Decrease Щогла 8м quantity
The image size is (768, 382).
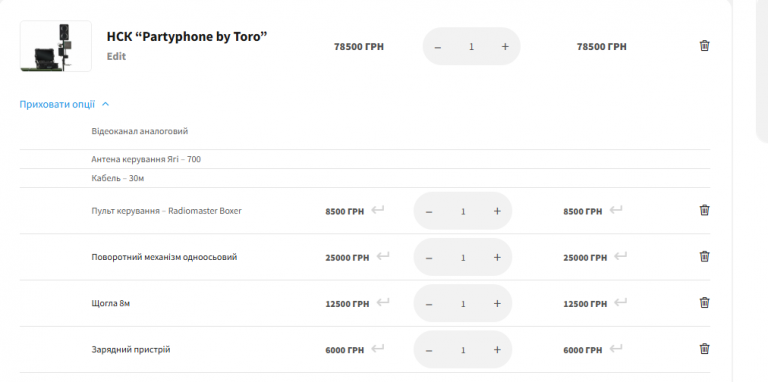[429, 304]
